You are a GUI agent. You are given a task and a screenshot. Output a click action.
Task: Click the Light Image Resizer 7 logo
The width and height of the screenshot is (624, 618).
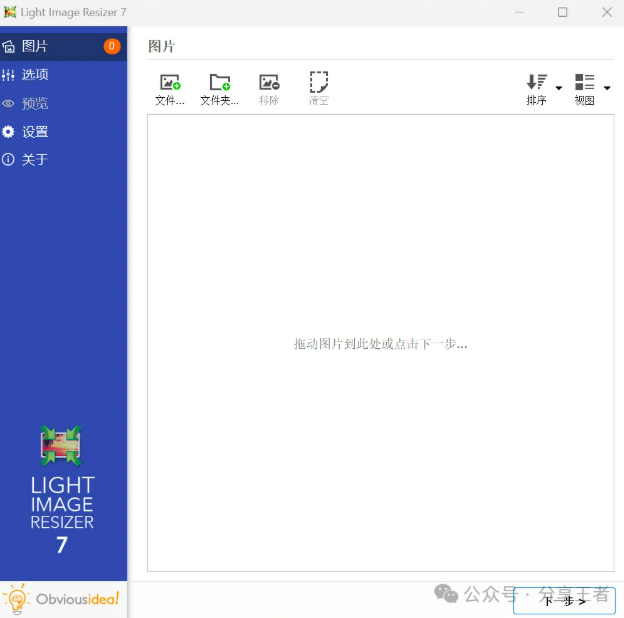[62, 489]
